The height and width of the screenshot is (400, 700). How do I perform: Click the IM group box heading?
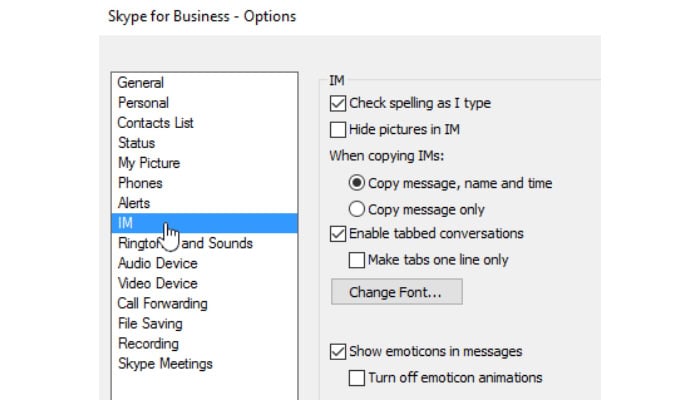point(337,80)
